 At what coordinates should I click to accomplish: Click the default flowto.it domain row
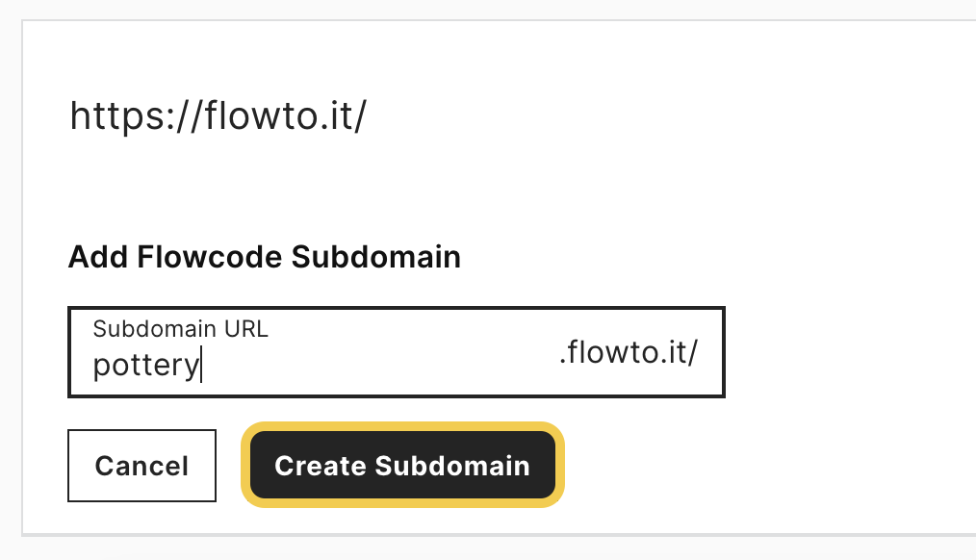pos(218,115)
